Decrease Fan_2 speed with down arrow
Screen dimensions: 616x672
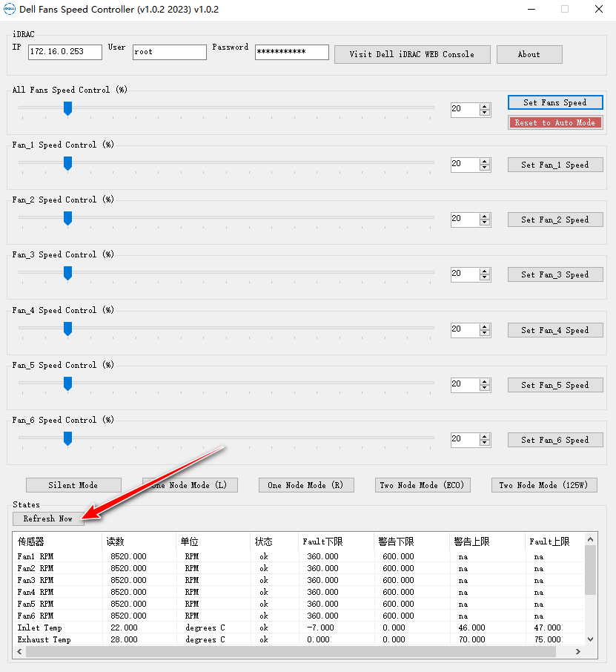pos(485,223)
